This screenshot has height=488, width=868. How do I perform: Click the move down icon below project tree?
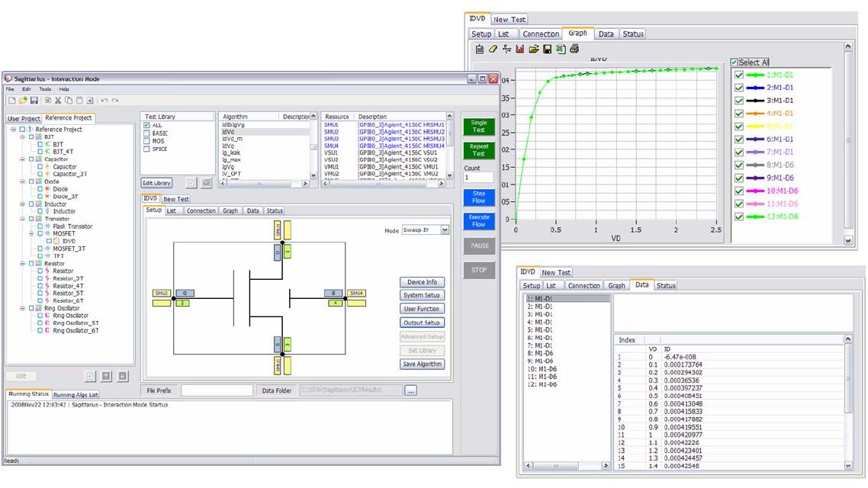123,376
